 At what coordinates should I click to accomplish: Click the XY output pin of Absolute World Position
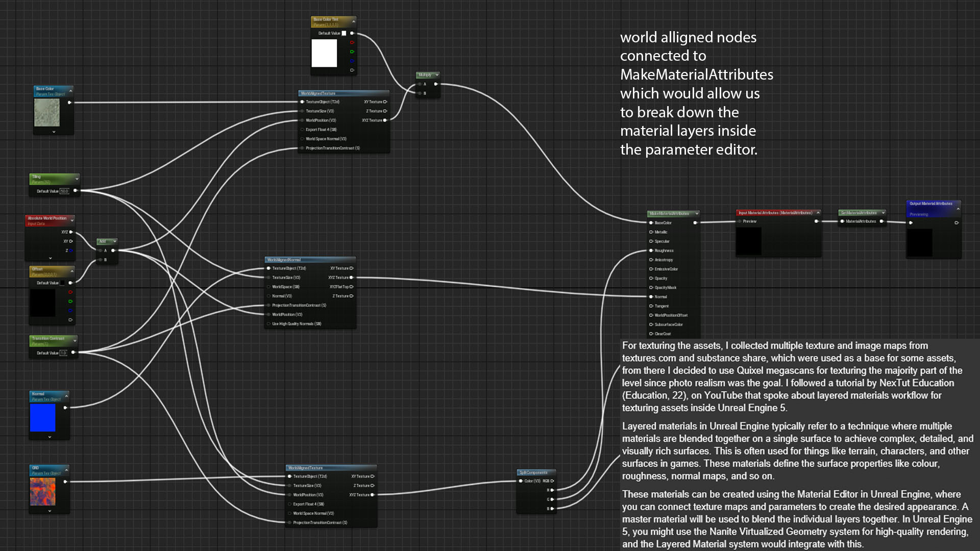click(x=71, y=241)
